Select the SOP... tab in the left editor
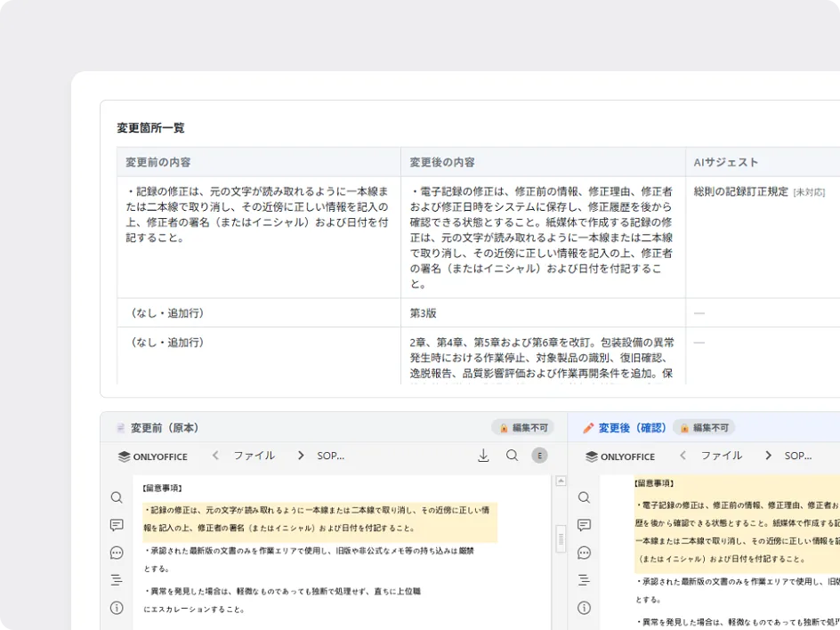 (330, 456)
